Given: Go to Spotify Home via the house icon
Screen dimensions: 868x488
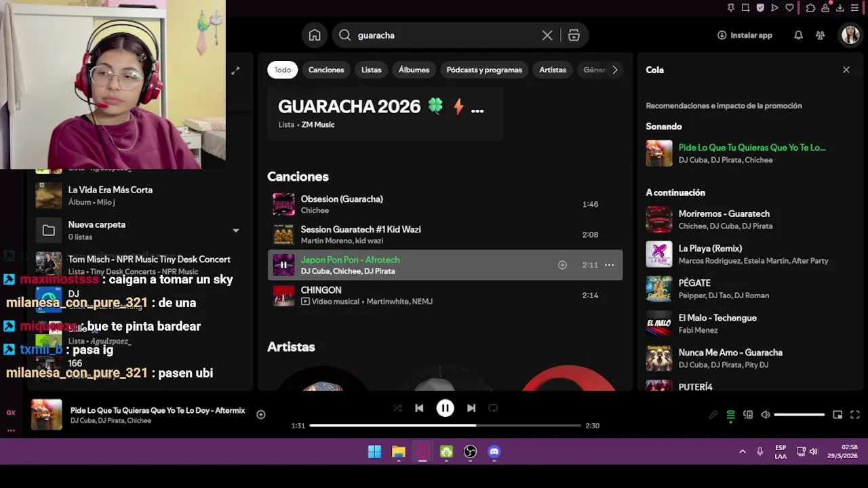Looking at the screenshot, I should click(315, 35).
